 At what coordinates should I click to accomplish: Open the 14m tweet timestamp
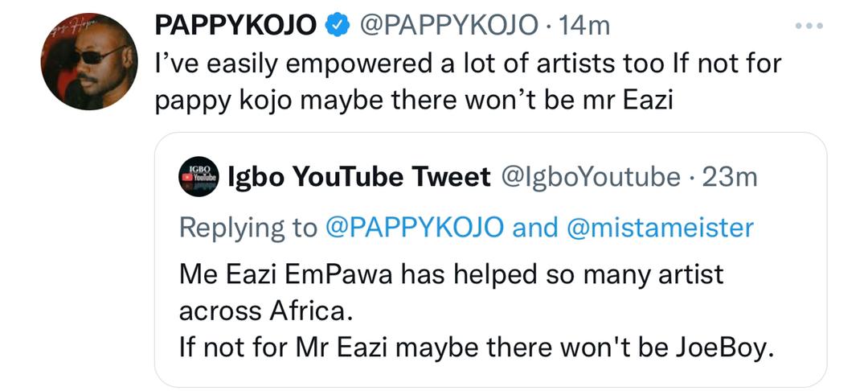(583, 26)
